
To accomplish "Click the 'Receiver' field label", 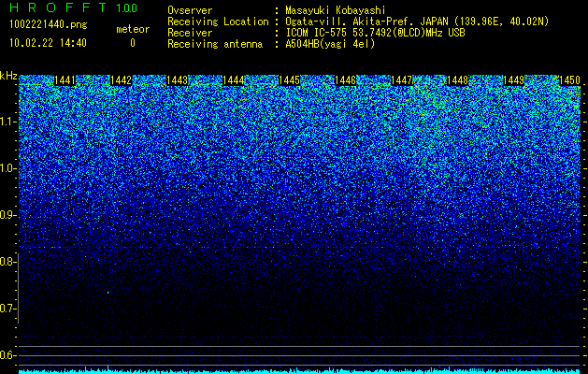I will [x=190, y=33].
